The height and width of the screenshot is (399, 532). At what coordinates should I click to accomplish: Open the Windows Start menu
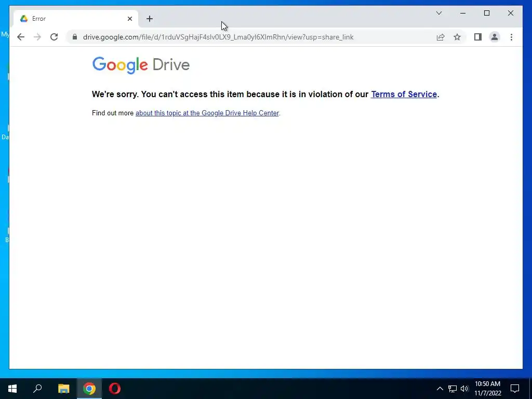[12, 389]
